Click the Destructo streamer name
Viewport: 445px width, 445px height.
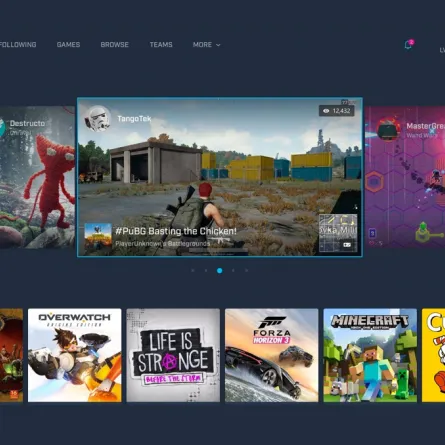(x=27, y=123)
